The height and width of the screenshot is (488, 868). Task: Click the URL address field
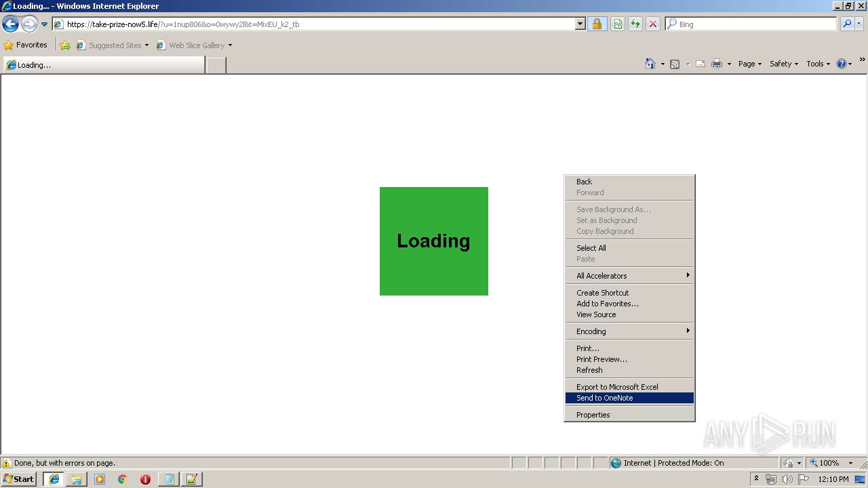319,24
